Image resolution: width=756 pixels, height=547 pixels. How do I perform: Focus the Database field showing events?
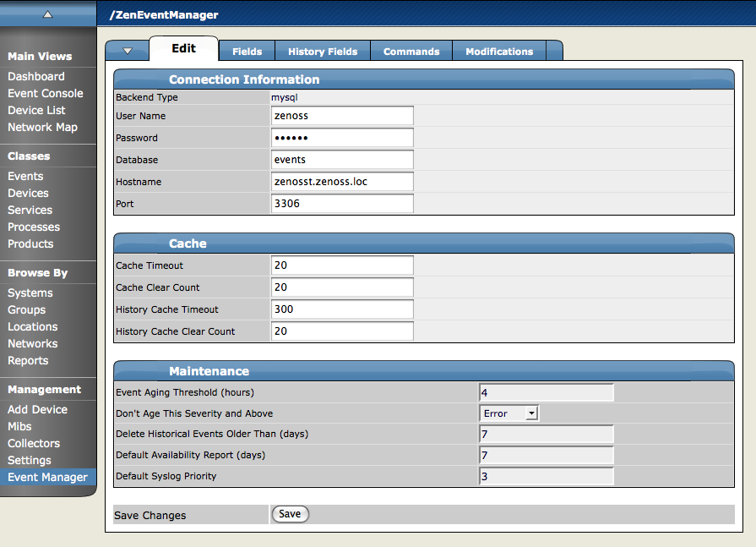pyautogui.click(x=342, y=160)
